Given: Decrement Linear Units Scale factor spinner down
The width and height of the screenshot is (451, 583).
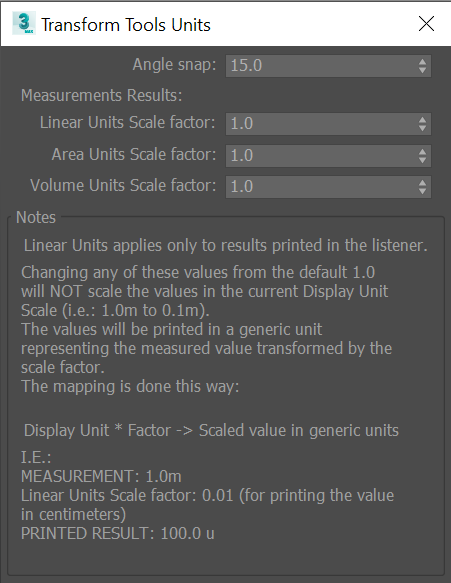Looking at the screenshot, I should point(422,128).
